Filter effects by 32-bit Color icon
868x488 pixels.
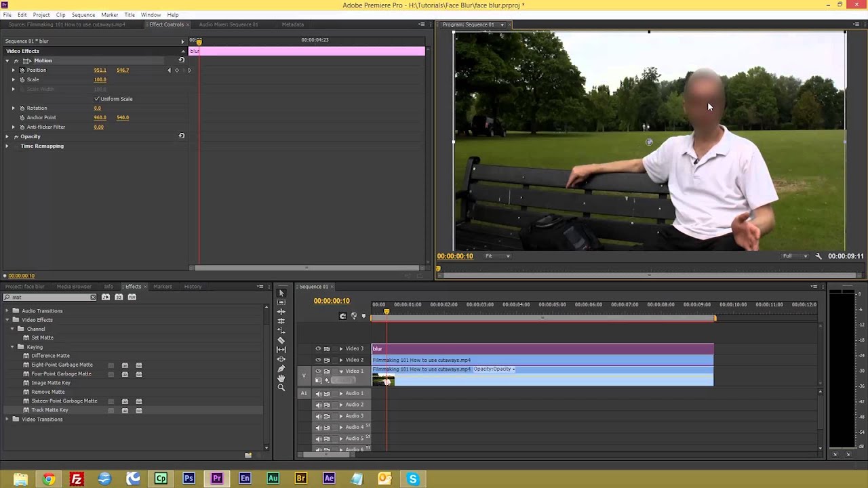[119, 297]
